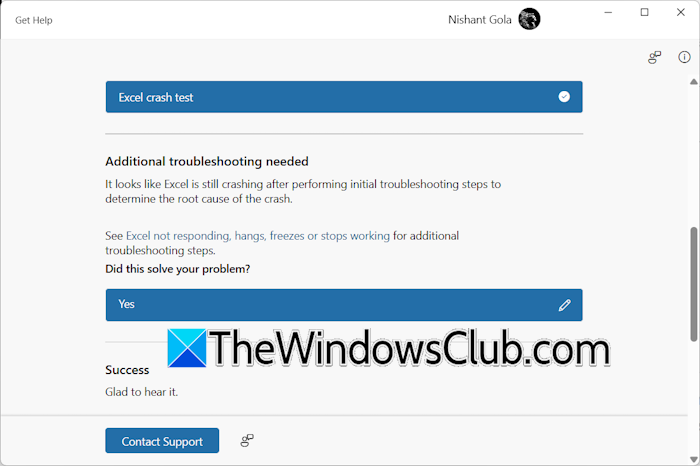Open the info icon at top right
This screenshot has width=700, height=466.
click(x=684, y=57)
